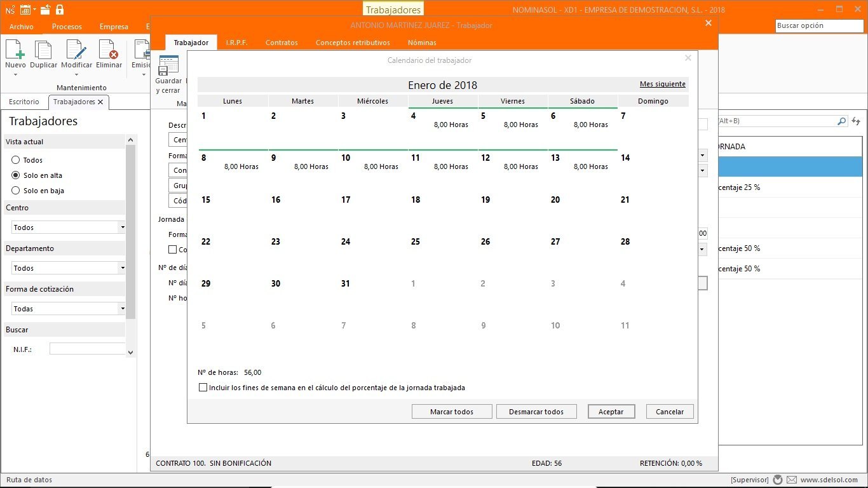The height and width of the screenshot is (488, 868).
Task: Click the Enero de 2018 month title
Action: (442, 85)
